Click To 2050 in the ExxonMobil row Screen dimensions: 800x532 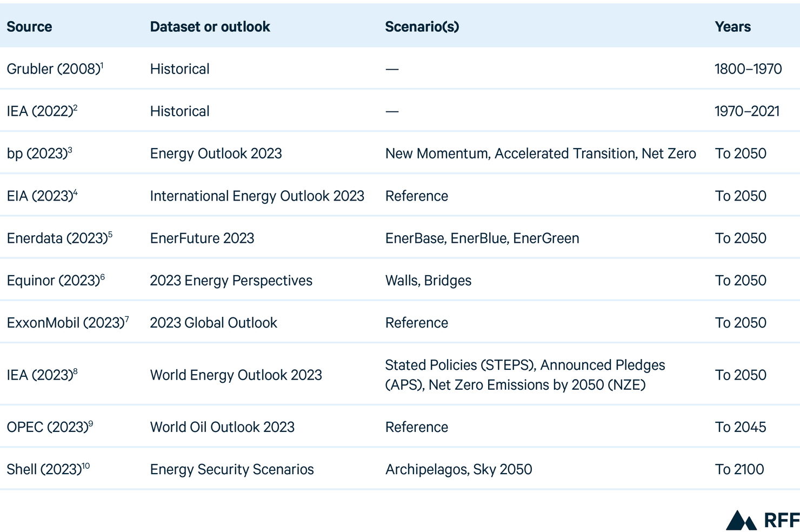tap(741, 322)
